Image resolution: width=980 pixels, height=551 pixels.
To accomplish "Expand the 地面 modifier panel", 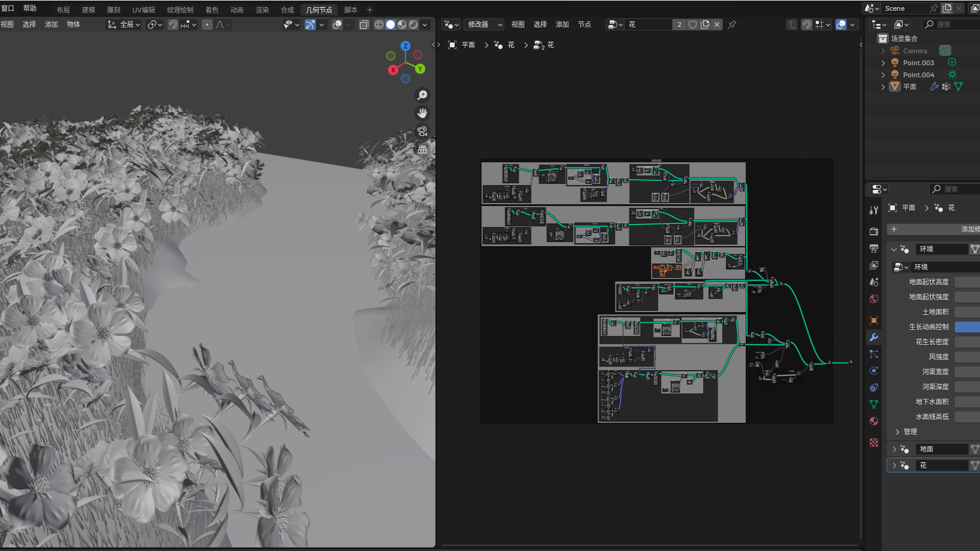I will [894, 449].
